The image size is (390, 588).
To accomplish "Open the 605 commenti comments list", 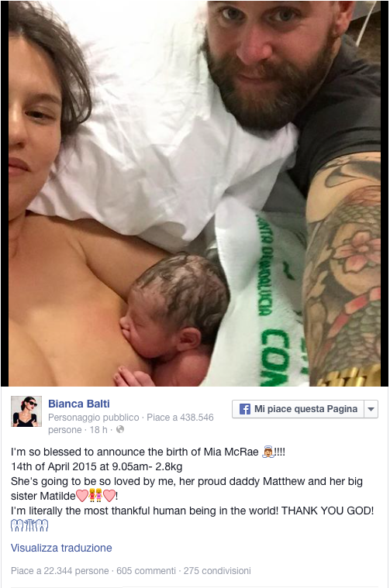I will 146,571.
